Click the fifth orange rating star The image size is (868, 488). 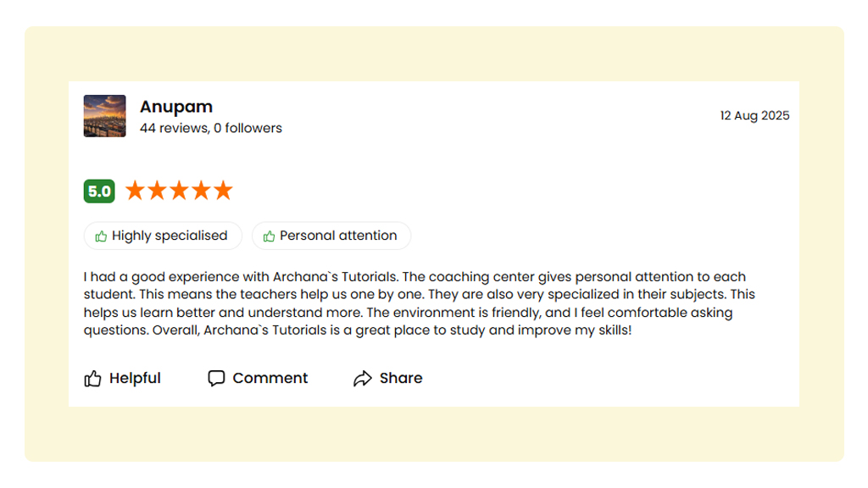223,191
